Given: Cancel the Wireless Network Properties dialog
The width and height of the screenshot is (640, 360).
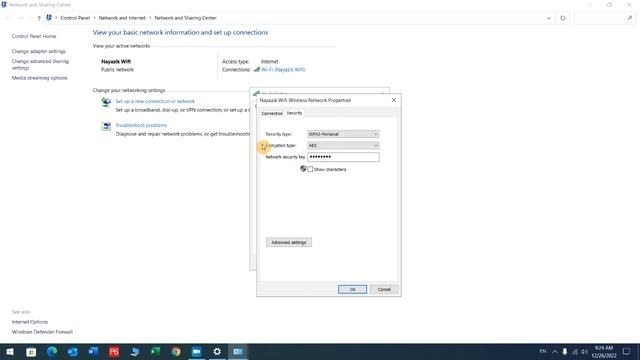Looking at the screenshot, I should [x=384, y=289].
